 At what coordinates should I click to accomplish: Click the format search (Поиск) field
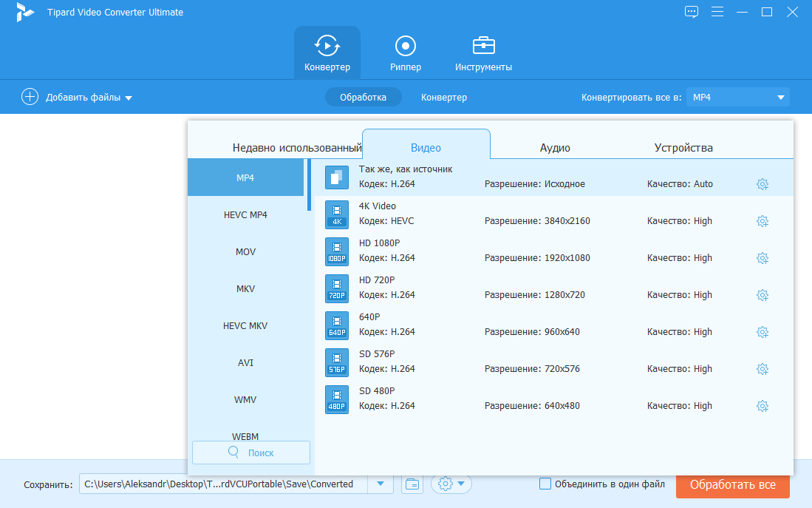pos(251,453)
